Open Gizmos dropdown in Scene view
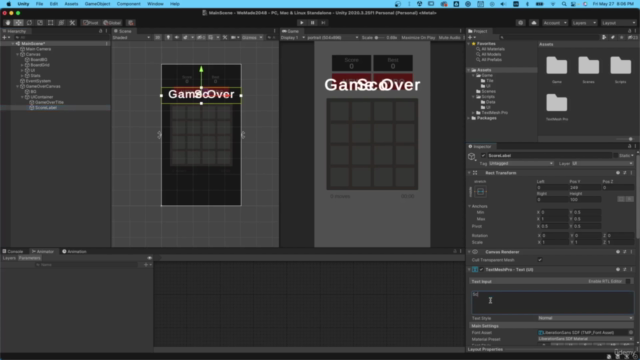The width and height of the screenshot is (640, 360). click(x=252, y=38)
